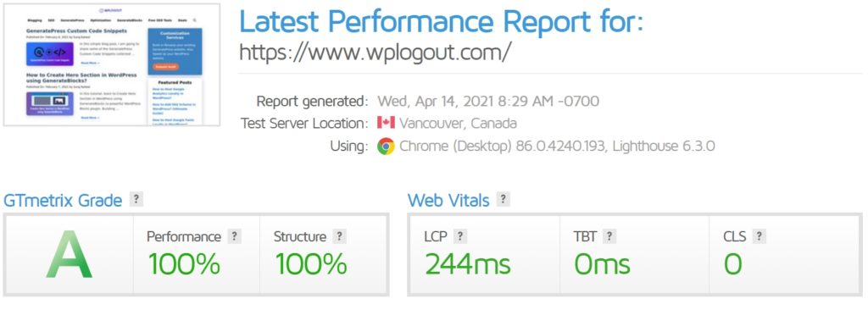
Task: Open the Web Vitals help question mark
Action: coord(503,199)
